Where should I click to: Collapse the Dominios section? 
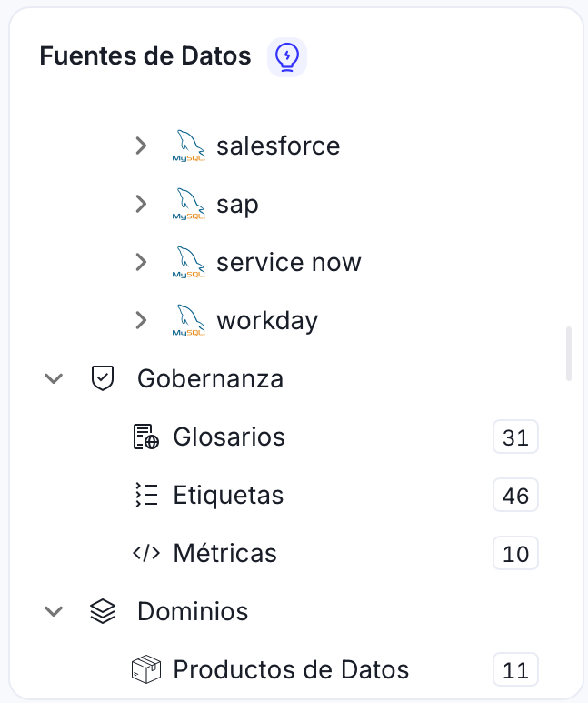tap(55, 611)
